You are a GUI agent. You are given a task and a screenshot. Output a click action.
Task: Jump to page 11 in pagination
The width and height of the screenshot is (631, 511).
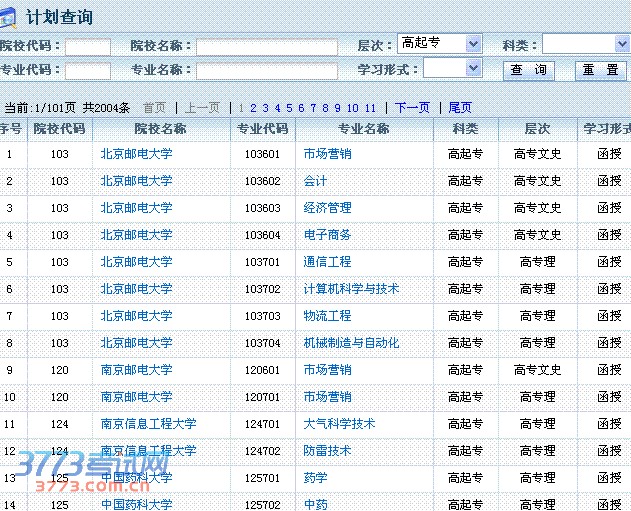pos(370,108)
